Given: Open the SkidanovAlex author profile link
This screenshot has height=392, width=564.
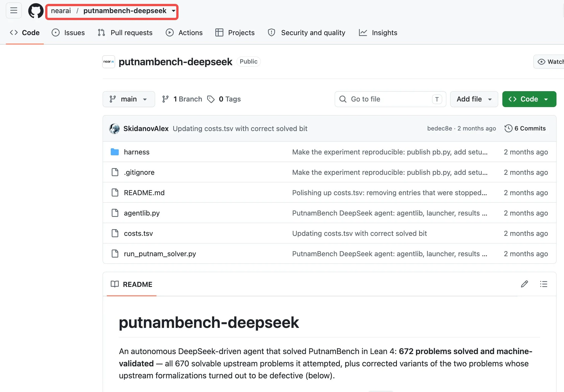Looking at the screenshot, I should point(146,129).
